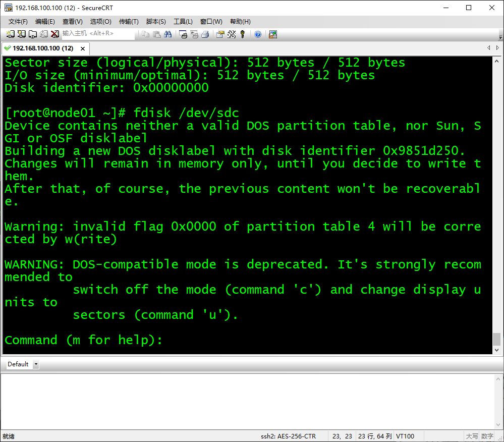Viewport: 504px width, 442px height.
Task: Close the 192.168.100.100 (12) tab
Action: tap(83, 48)
